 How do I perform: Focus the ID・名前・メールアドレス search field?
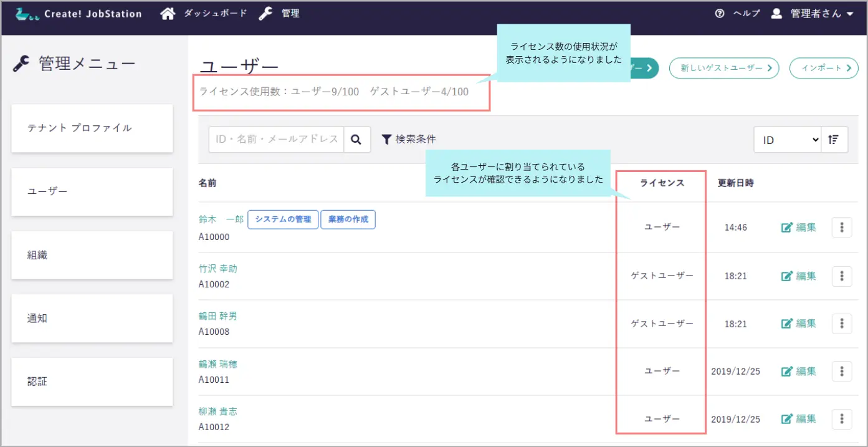point(276,140)
